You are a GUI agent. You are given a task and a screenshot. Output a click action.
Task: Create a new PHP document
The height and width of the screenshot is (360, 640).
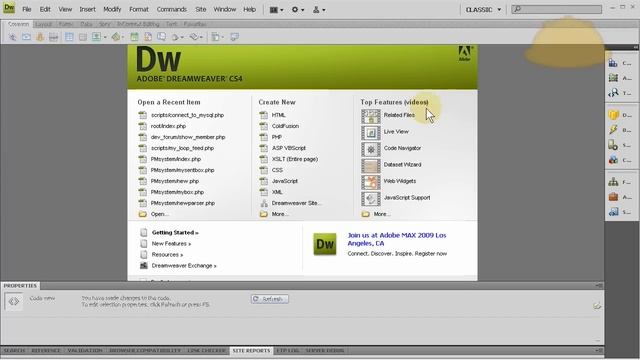277,137
